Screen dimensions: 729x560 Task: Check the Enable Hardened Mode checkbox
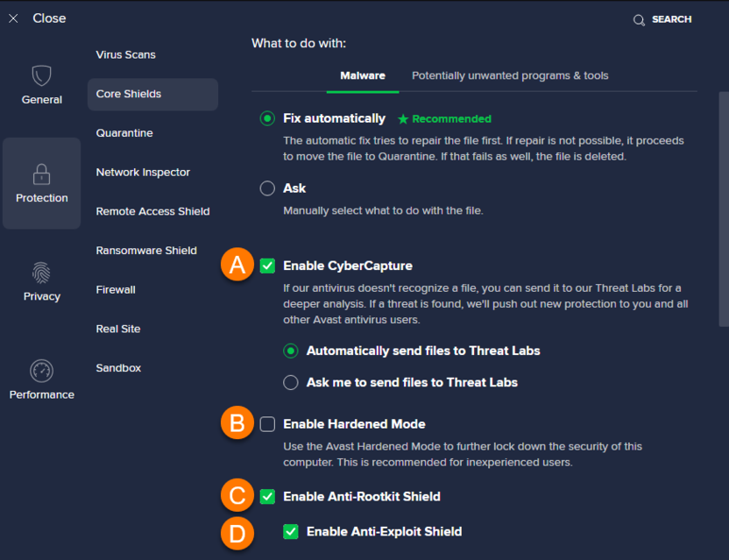[x=267, y=424]
